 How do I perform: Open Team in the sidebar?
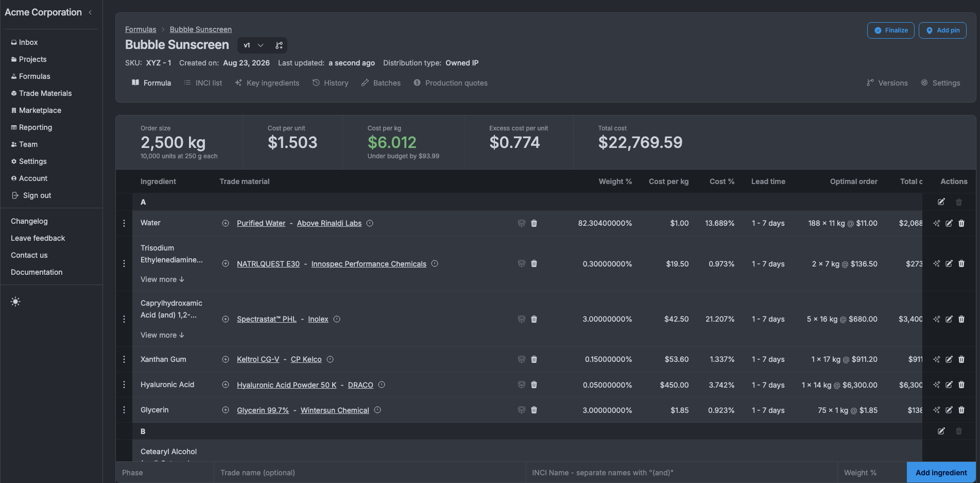[24, 144]
